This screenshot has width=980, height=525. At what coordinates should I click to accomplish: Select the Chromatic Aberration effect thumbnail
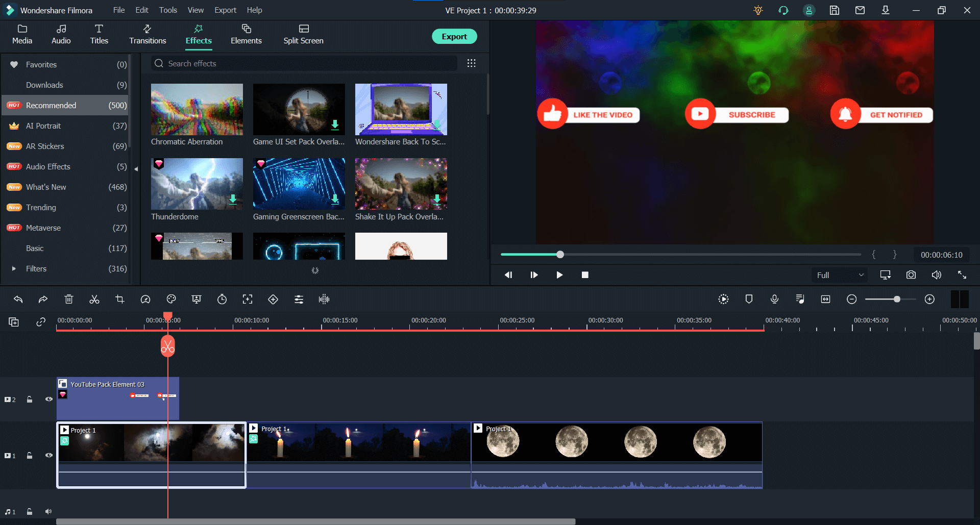197,109
